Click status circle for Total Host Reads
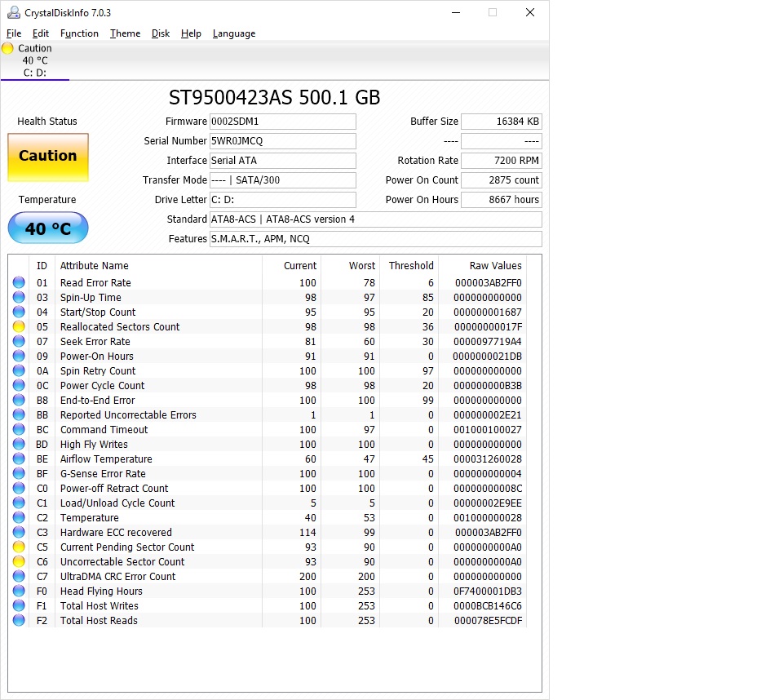 (19, 620)
